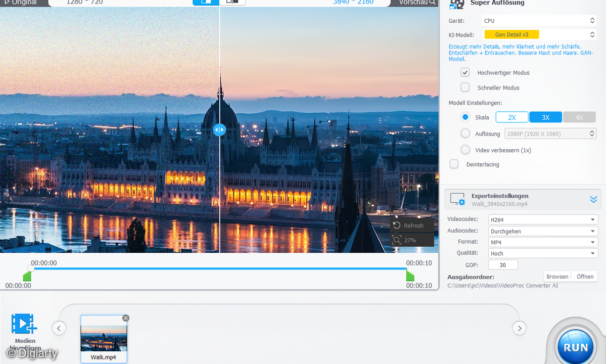Enable Schneller Modus

[x=464, y=87]
